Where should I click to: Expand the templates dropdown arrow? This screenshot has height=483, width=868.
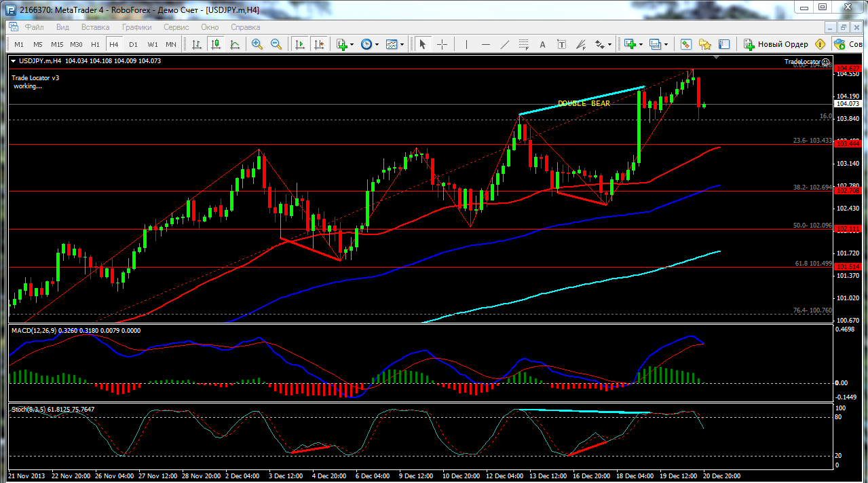(x=402, y=44)
